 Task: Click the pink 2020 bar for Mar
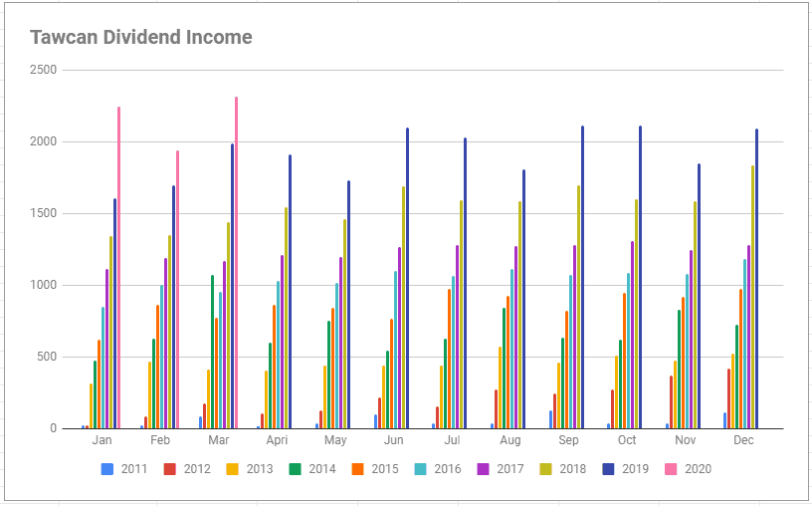[x=236, y=263]
